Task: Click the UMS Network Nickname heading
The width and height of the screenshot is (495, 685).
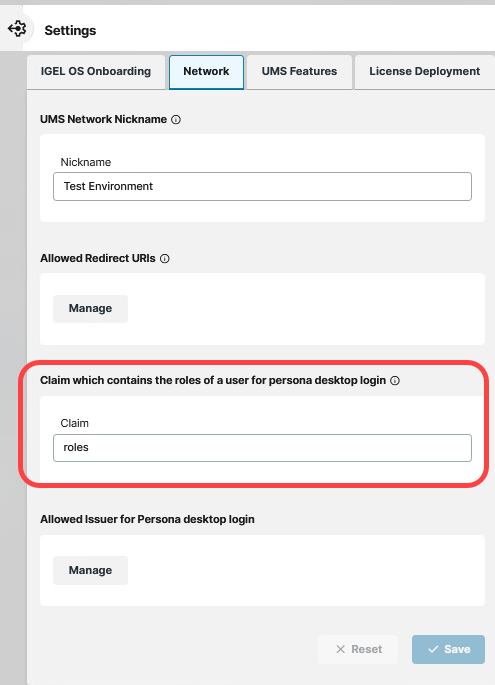Action: coord(104,119)
